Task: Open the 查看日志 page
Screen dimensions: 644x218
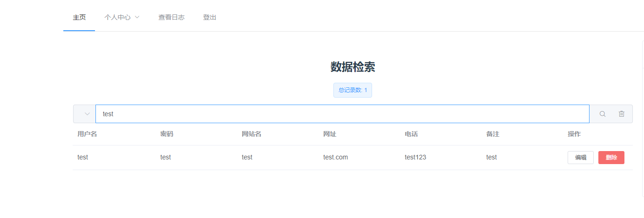Action: [x=171, y=17]
